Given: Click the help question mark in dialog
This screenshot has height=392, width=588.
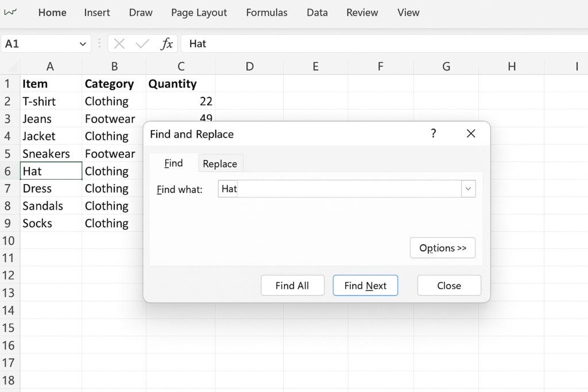Looking at the screenshot, I should (x=434, y=134).
